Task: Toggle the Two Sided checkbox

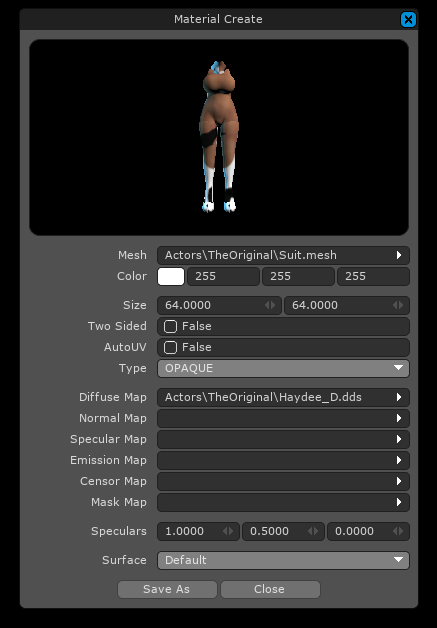Action: point(170,326)
